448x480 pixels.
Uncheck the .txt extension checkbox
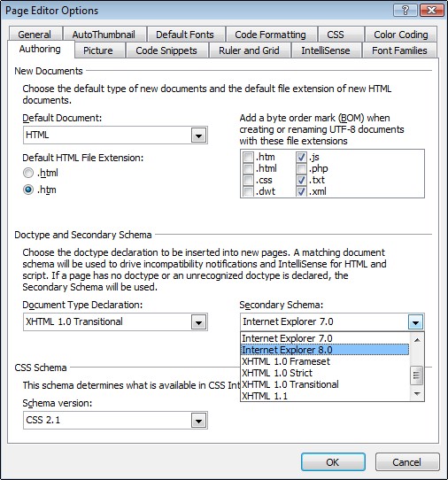pyautogui.click(x=301, y=180)
